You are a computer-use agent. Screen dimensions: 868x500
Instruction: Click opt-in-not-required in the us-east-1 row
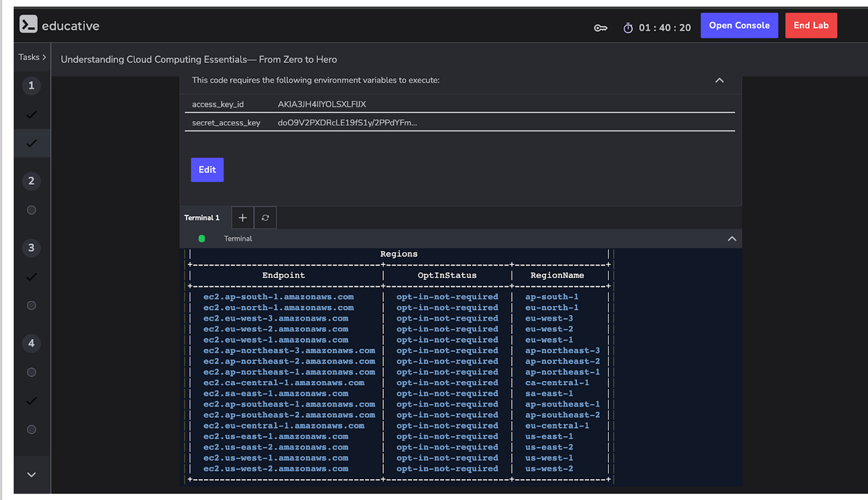(447, 437)
